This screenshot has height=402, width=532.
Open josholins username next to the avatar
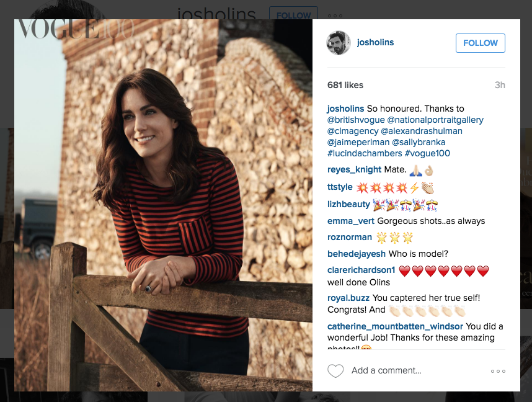click(375, 43)
